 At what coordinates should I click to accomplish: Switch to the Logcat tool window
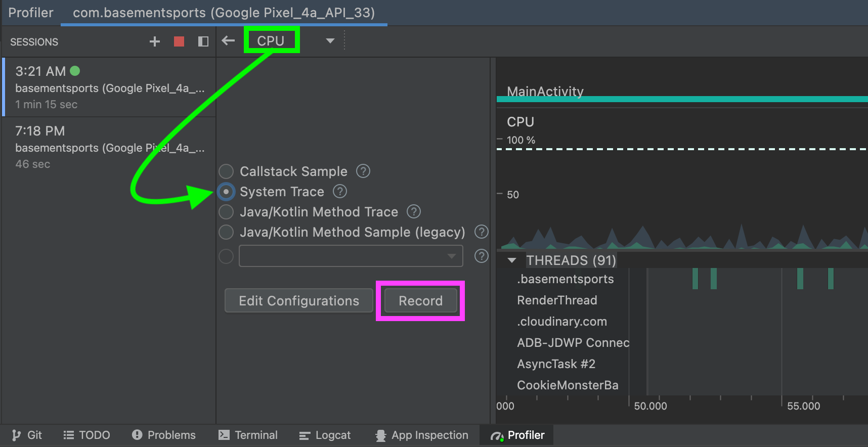(x=325, y=435)
